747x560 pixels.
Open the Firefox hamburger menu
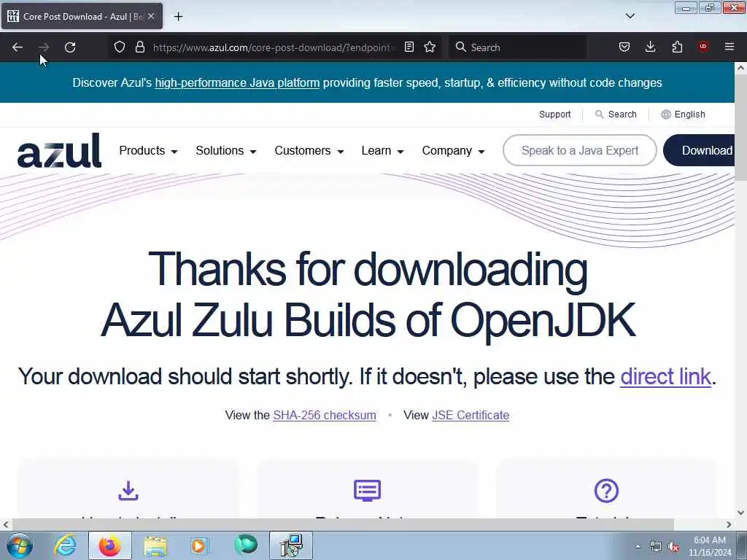729,47
